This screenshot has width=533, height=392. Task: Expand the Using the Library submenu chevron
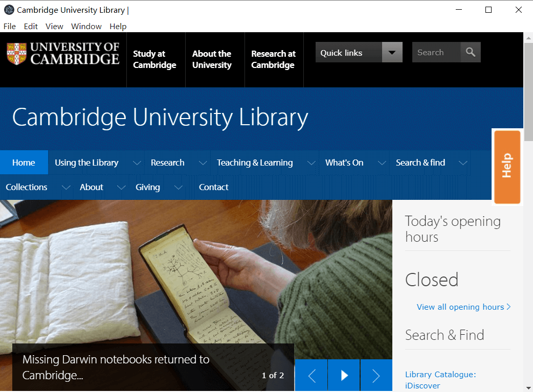click(137, 163)
